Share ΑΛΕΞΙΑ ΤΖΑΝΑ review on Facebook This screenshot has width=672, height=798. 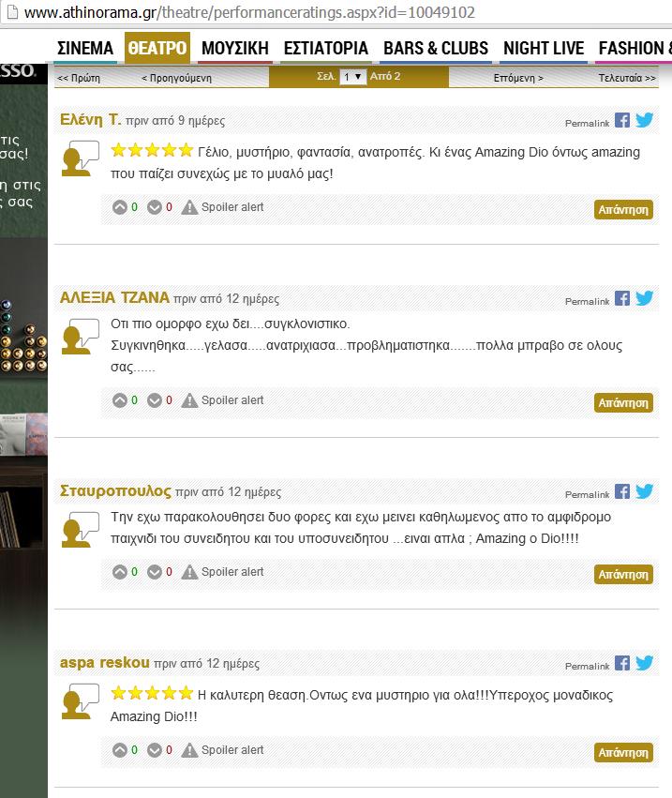621,298
